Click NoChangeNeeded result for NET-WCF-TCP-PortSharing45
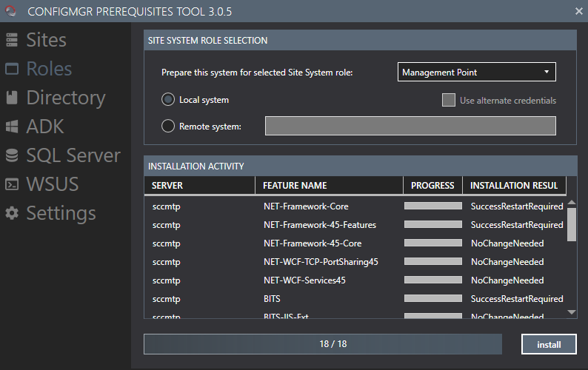The height and width of the screenshot is (370, 588). tap(507, 262)
